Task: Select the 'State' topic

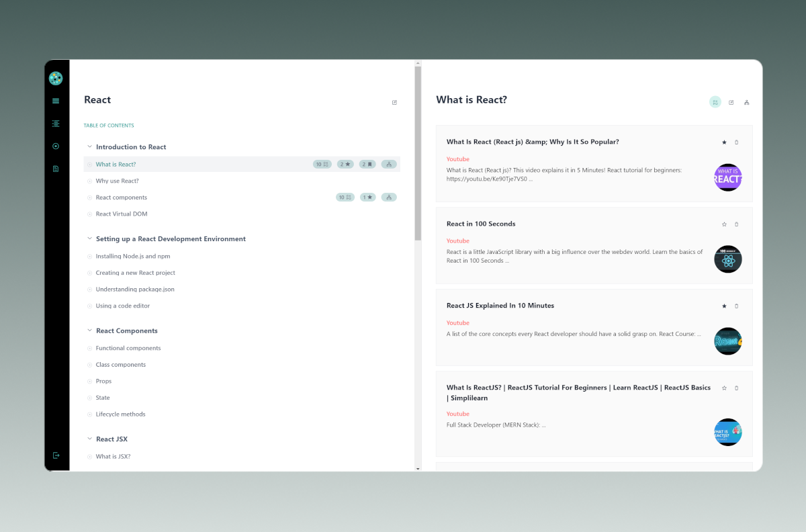Action: tap(103, 398)
